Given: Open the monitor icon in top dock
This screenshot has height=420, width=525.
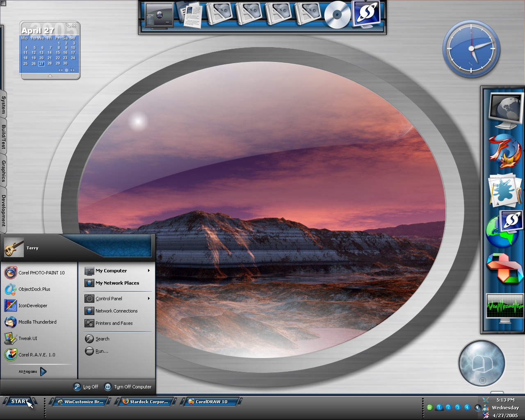Looking at the screenshot, I should (159, 15).
